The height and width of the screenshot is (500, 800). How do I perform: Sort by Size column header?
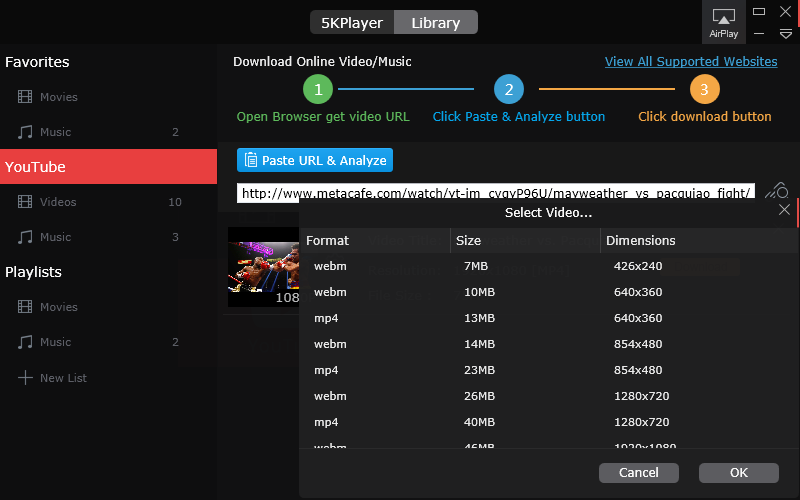point(525,240)
